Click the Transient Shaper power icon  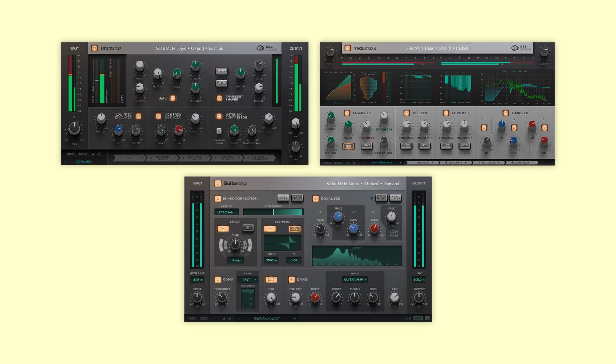[x=219, y=98]
